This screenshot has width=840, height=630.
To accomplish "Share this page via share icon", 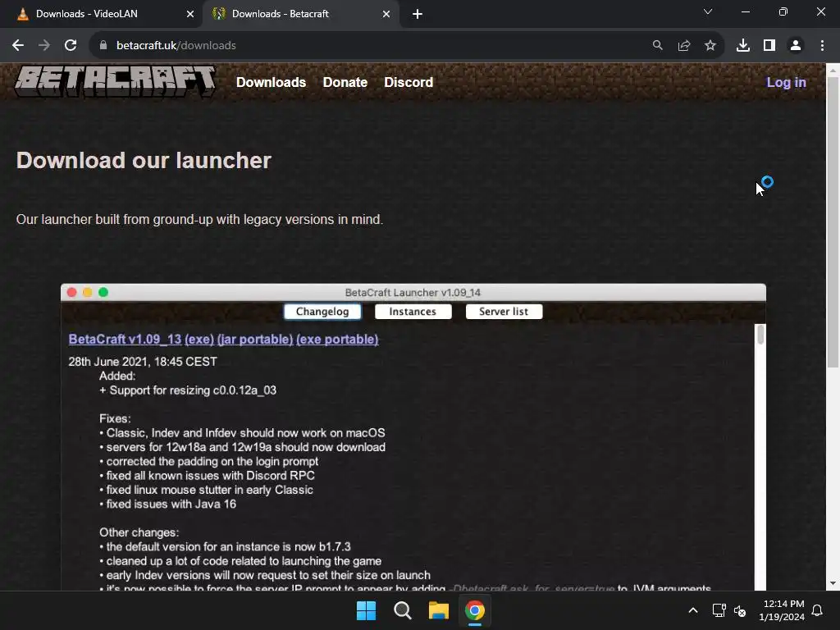I will click(x=684, y=46).
